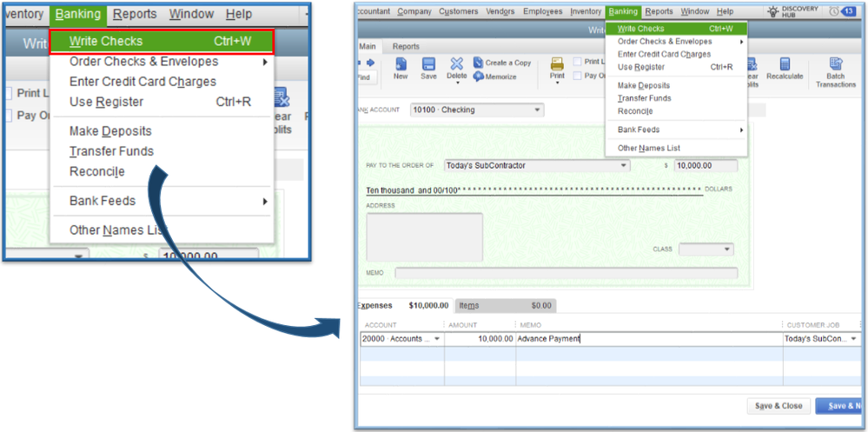Select Write Checks in the zoomed inset menu

tap(162, 42)
